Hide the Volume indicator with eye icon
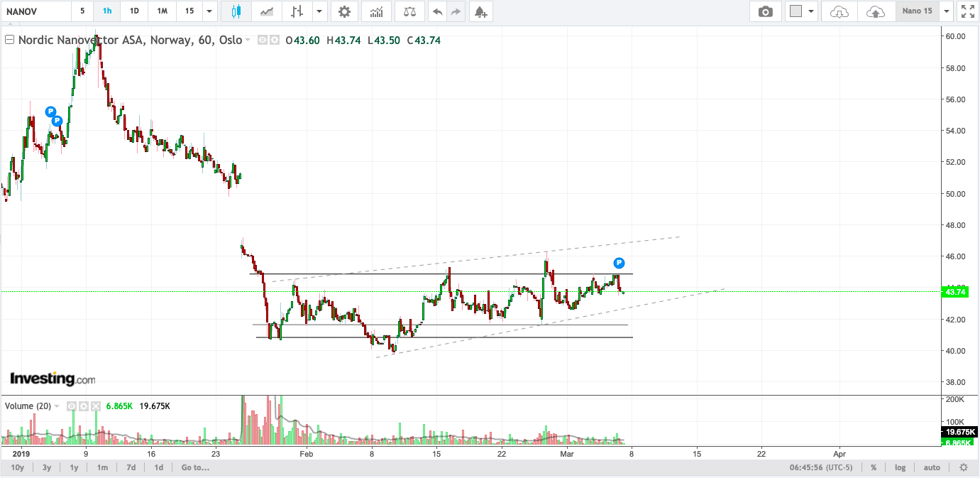980x478 pixels. coord(72,406)
